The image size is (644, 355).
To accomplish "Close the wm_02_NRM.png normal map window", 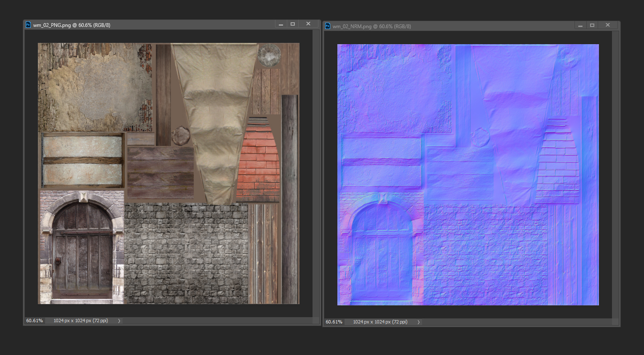I will pos(608,25).
